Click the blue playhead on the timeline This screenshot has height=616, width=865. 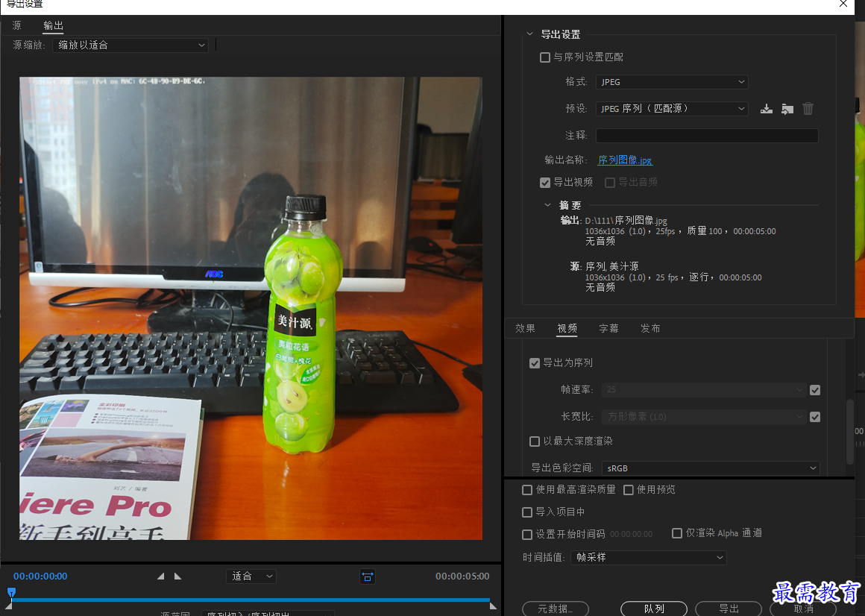(11, 593)
